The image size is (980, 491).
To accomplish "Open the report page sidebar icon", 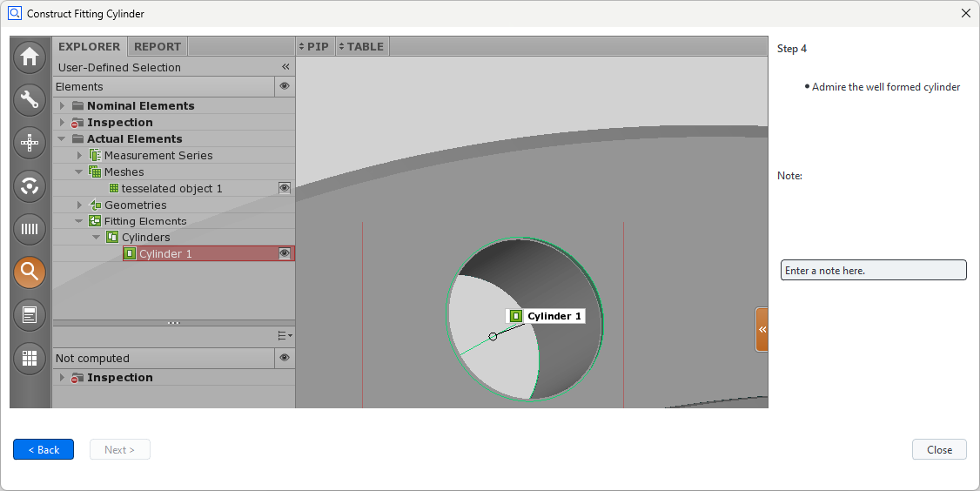I will point(30,314).
